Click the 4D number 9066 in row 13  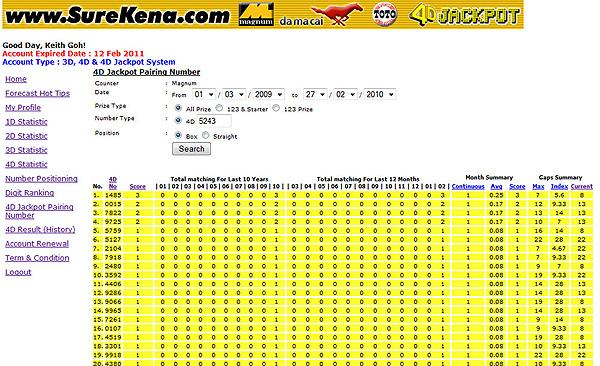[x=113, y=302]
